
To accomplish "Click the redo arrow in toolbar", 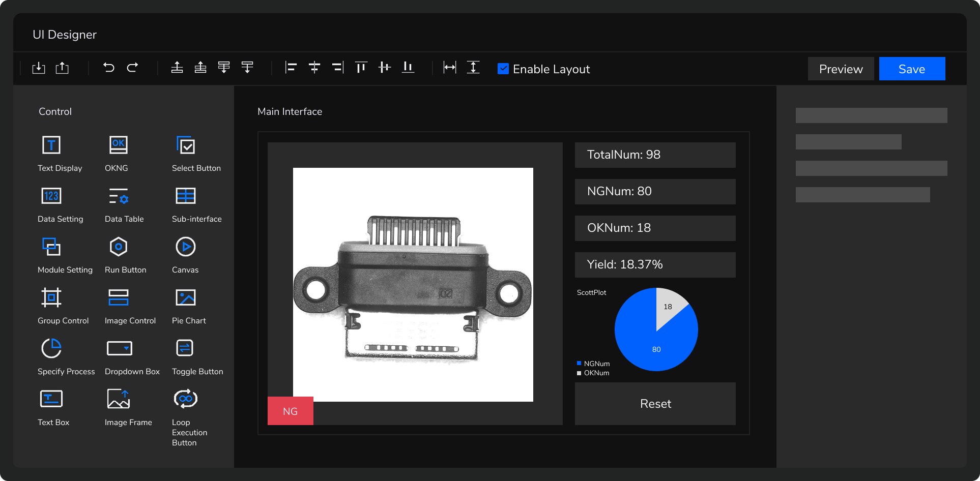I will point(132,68).
